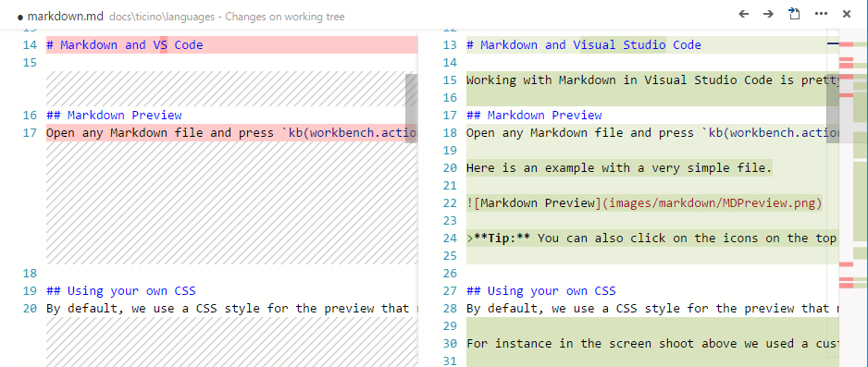Click '## Markdown Preview' in right pane
Screen dimensions: 868x367
pos(534,115)
